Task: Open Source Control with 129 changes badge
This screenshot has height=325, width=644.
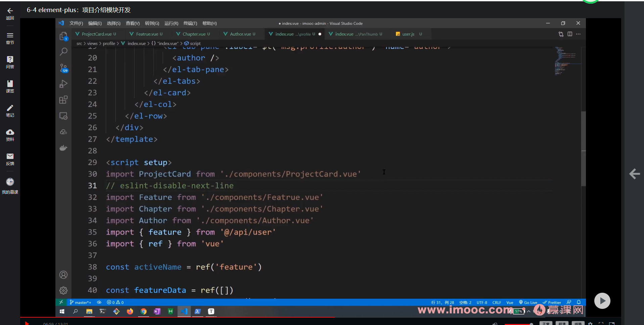Action: [63, 68]
